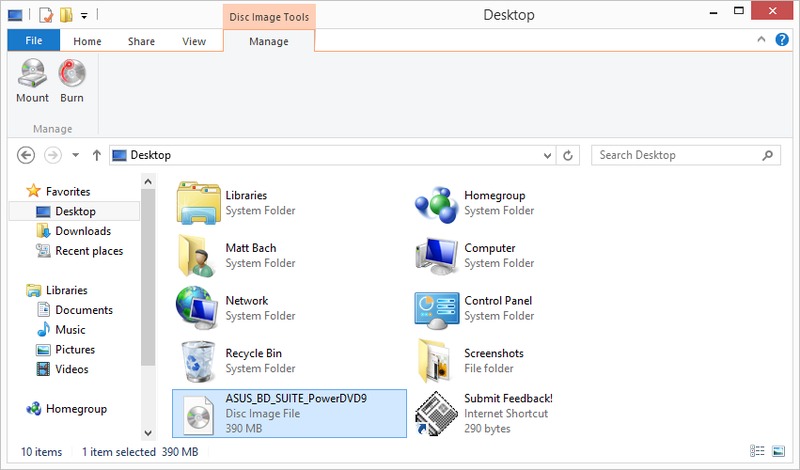Click the Mount disc image icon
The height and width of the screenshot is (470, 800).
point(32,75)
